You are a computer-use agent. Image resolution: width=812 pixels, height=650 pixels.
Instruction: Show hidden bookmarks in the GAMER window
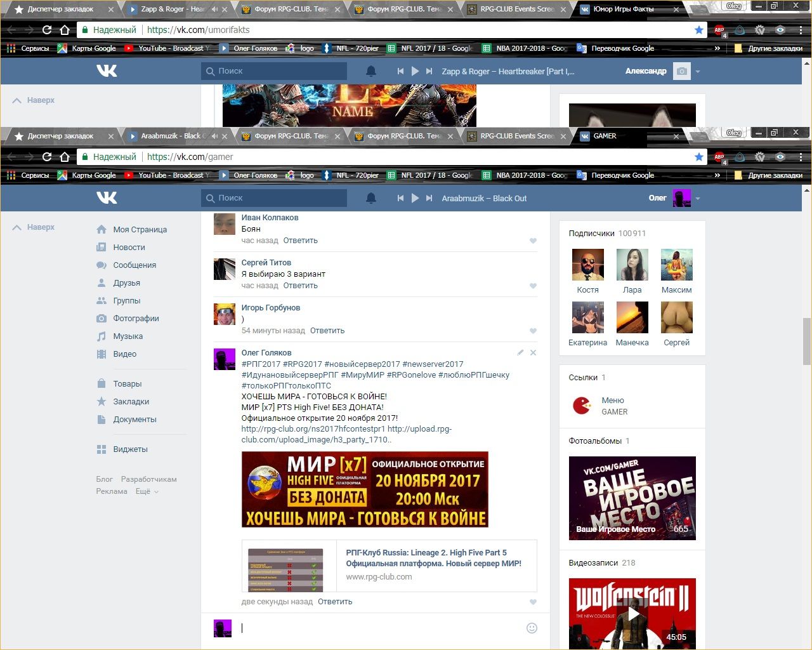pos(717,175)
